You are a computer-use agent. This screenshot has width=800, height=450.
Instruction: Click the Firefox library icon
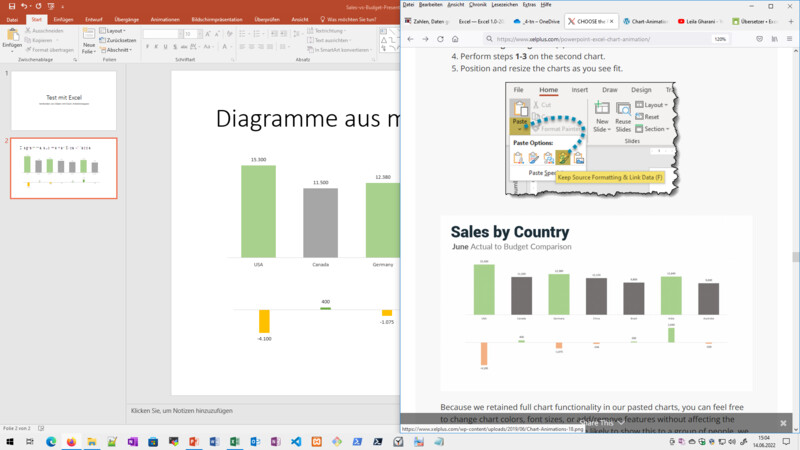coord(774,39)
